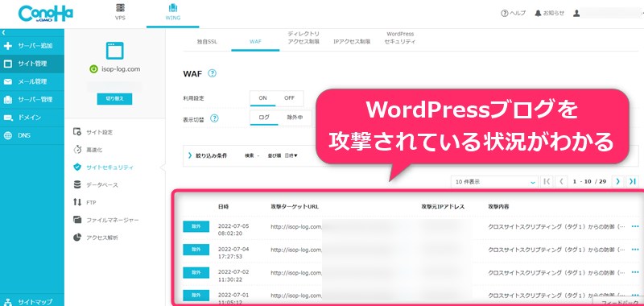Open the ヘルプ help icon

click(505, 13)
